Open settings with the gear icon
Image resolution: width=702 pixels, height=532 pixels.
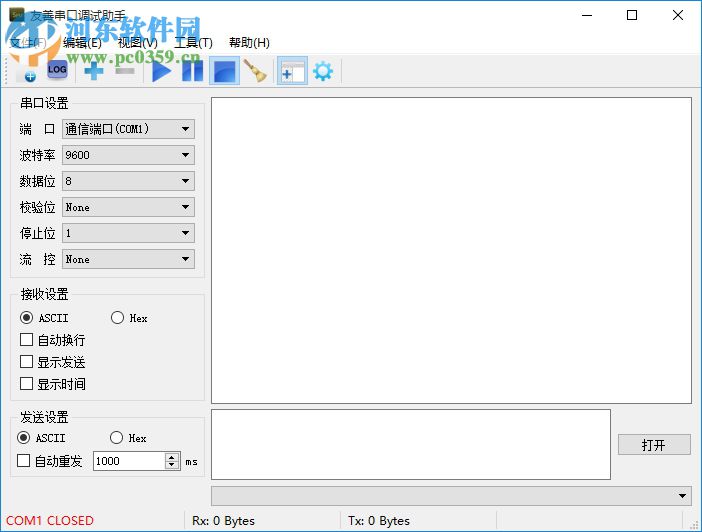[323, 71]
